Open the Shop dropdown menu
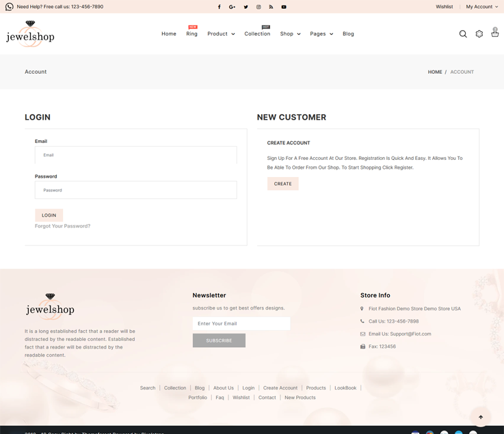504x434 pixels. (290, 33)
